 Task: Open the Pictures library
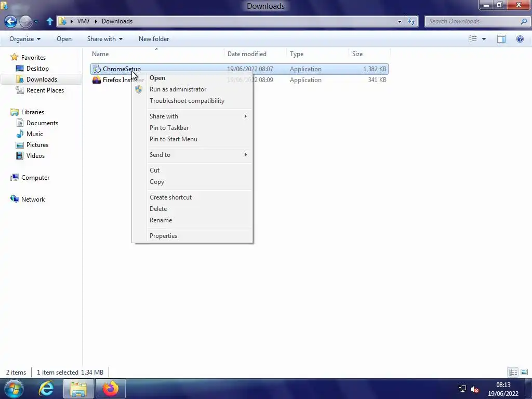pyautogui.click(x=37, y=144)
